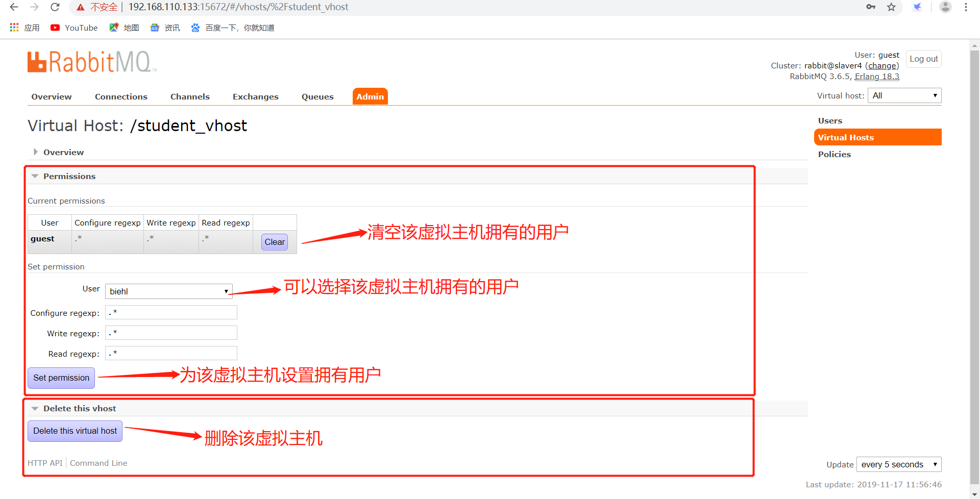The width and height of the screenshot is (980, 499).
Task: Open the Virtual host dropdown showing All
Action: point(904,95)
